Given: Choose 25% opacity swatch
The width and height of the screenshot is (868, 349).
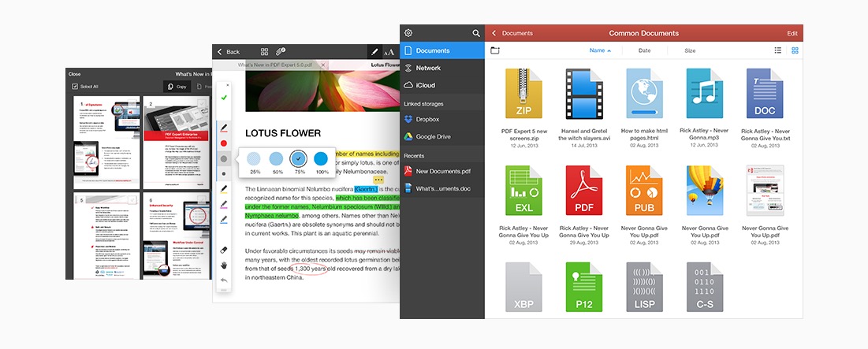Looking at the screenshot, I should (254, 159).
